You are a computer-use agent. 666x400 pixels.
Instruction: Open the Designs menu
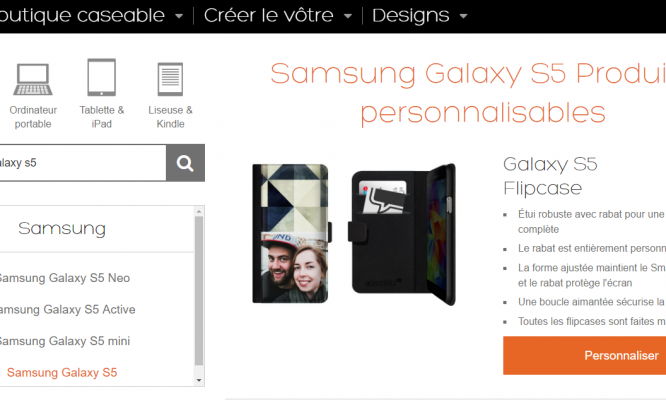click(410, 16)
